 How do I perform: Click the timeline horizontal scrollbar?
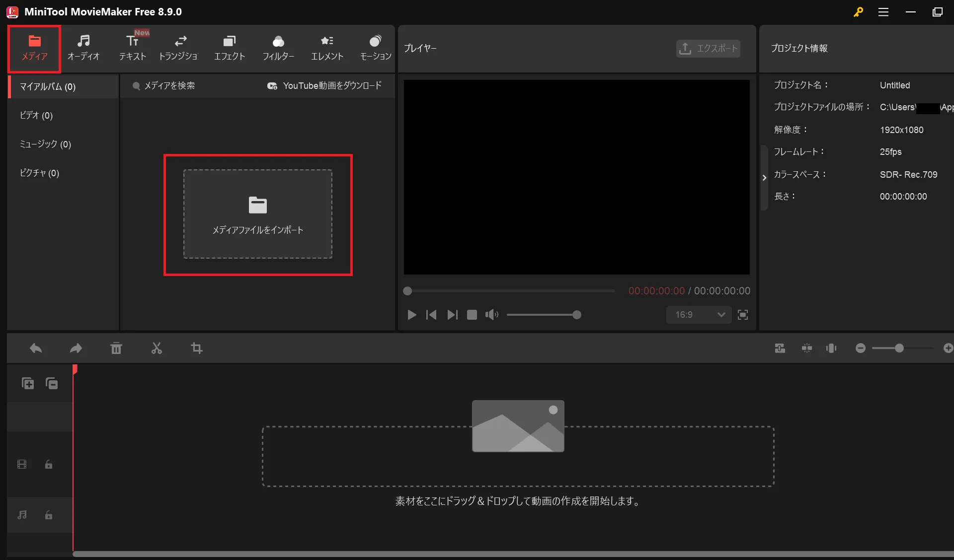tap(513, 554)
